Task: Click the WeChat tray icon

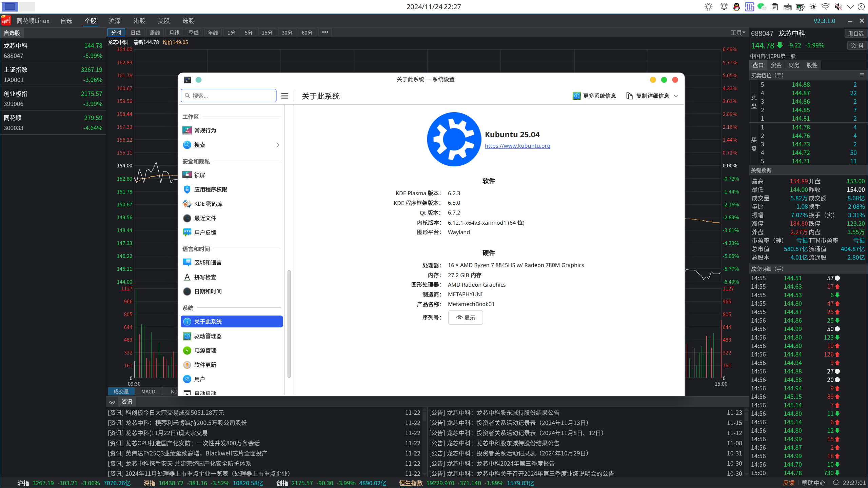Action: [x=762, y=7]
